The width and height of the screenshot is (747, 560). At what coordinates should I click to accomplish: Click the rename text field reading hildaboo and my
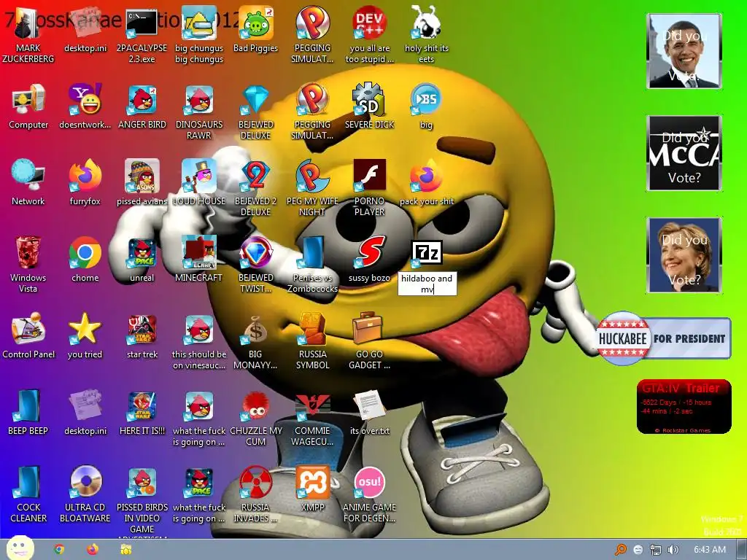click(x=427, y=284)
